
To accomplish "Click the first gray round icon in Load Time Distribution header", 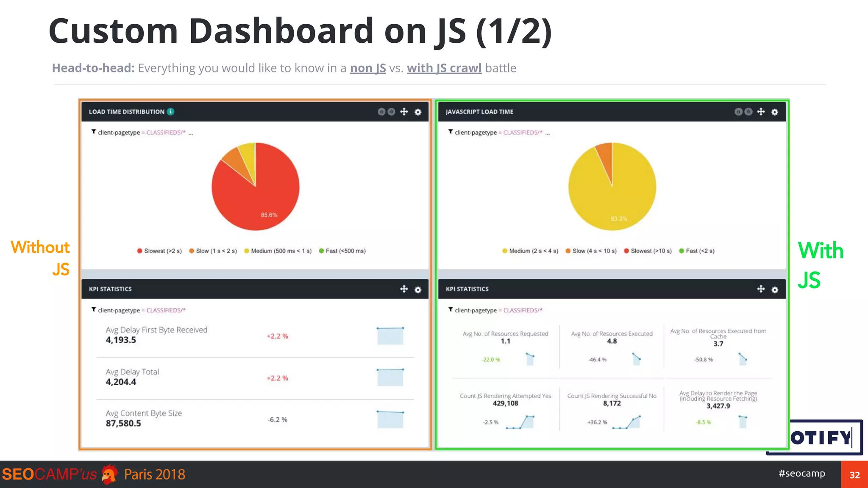I will pyautogui.click(x=381, y=112).
